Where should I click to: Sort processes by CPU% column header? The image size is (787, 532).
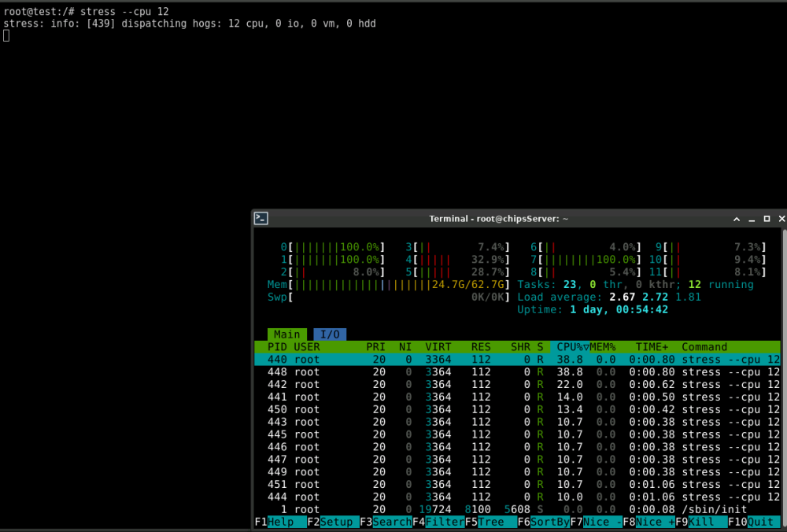[570, 347]
